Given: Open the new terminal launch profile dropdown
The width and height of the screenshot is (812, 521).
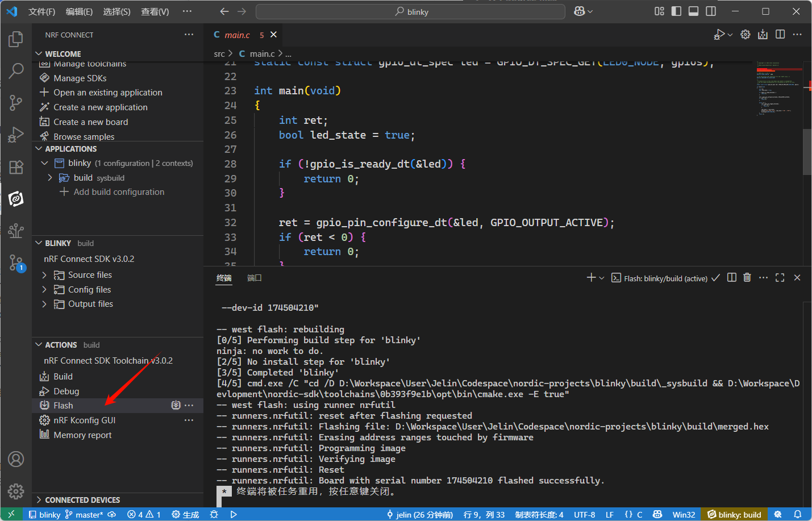Looking at the screenshot, I should coord(602,278).
